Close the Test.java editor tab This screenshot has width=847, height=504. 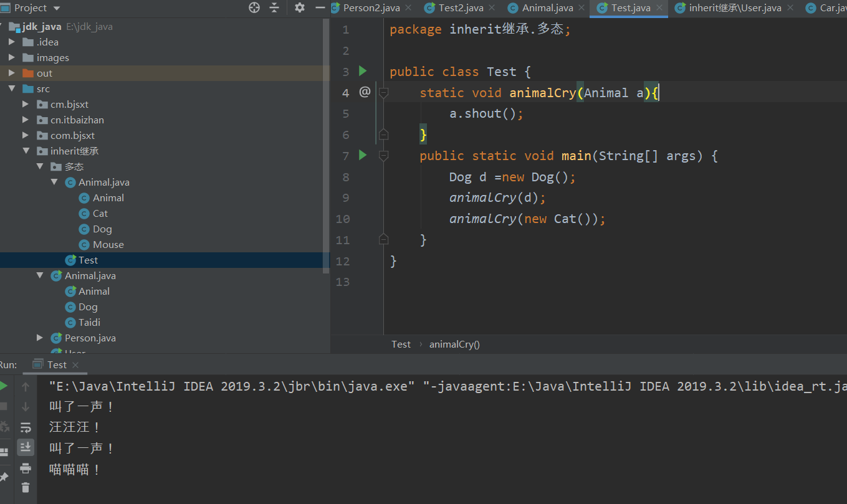pos(659,8)
